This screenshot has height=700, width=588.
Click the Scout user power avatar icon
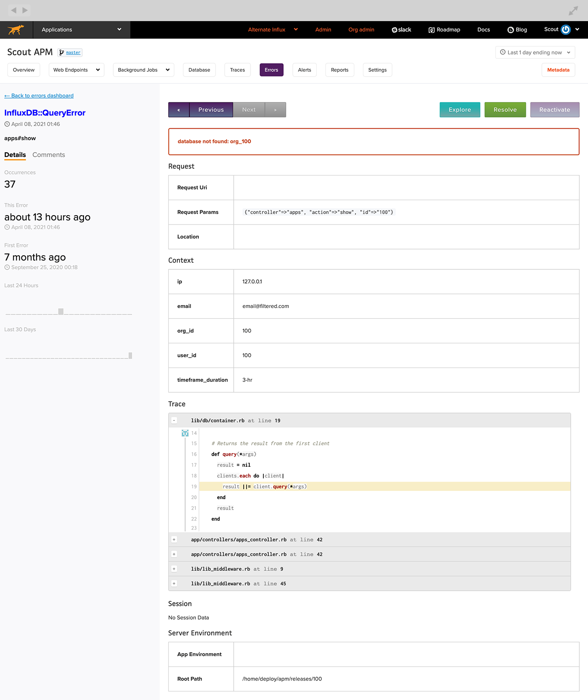[x=566, y=30]
